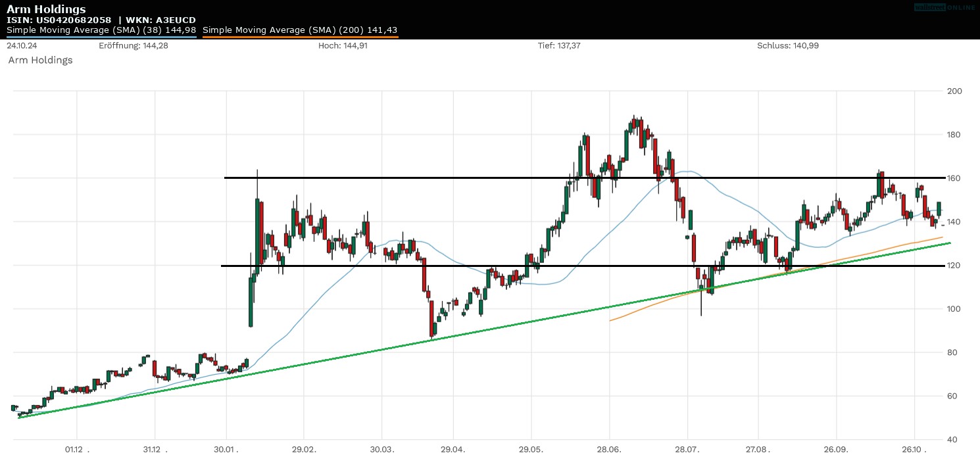980x453 pixels.
Task: Click the 26.09. date axis label
Action: [x=837, y=449]
